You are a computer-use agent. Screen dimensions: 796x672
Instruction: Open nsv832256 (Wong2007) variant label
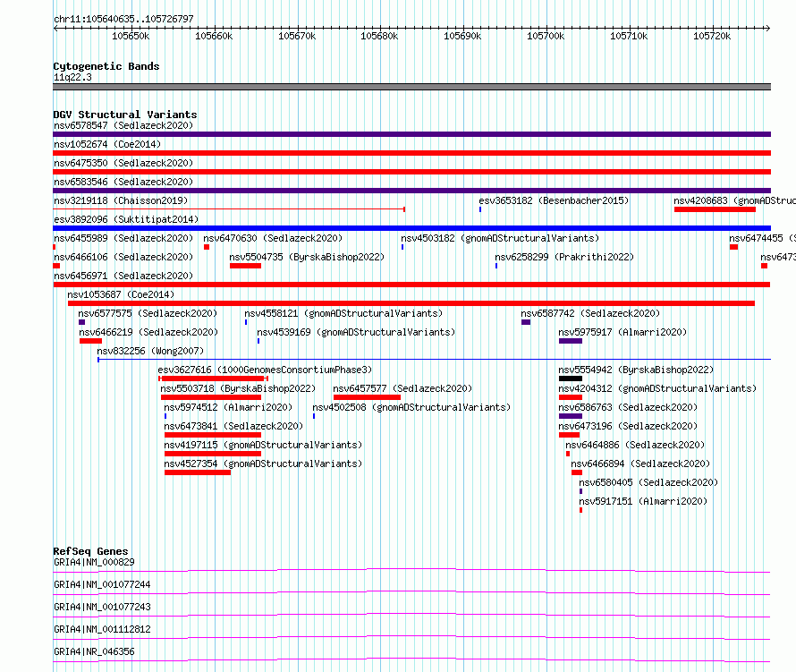coord(150,351)
